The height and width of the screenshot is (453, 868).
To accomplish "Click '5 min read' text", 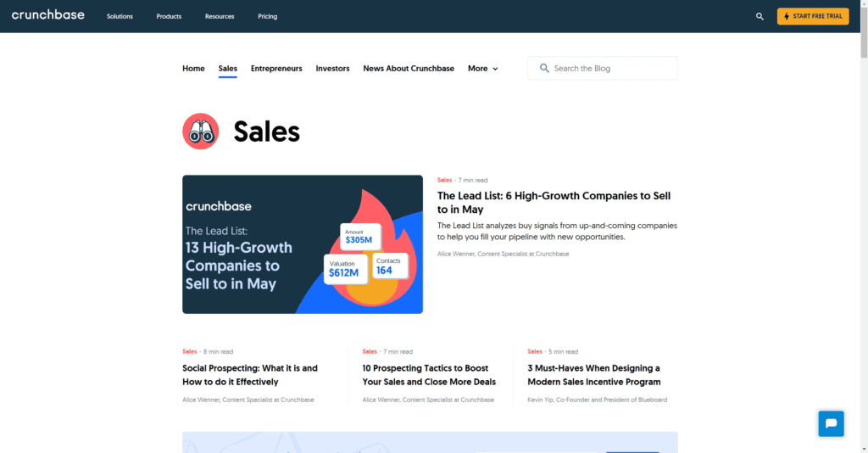I will (x=563, y=352).
